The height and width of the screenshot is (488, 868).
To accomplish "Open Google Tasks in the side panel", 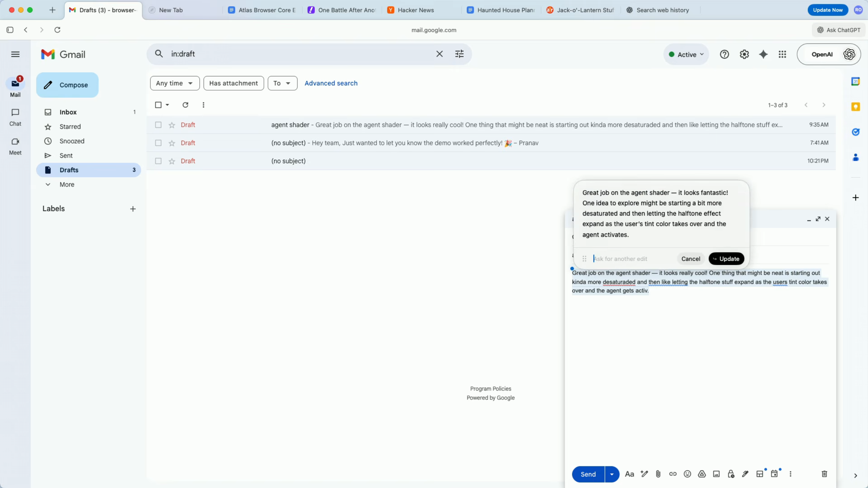I will (855, 132).
